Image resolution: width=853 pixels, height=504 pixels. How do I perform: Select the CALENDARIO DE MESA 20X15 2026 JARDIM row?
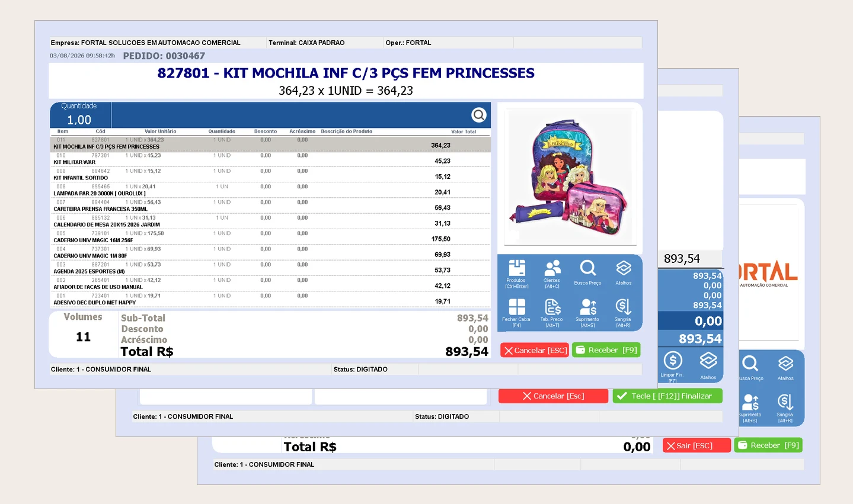(270, 221)
